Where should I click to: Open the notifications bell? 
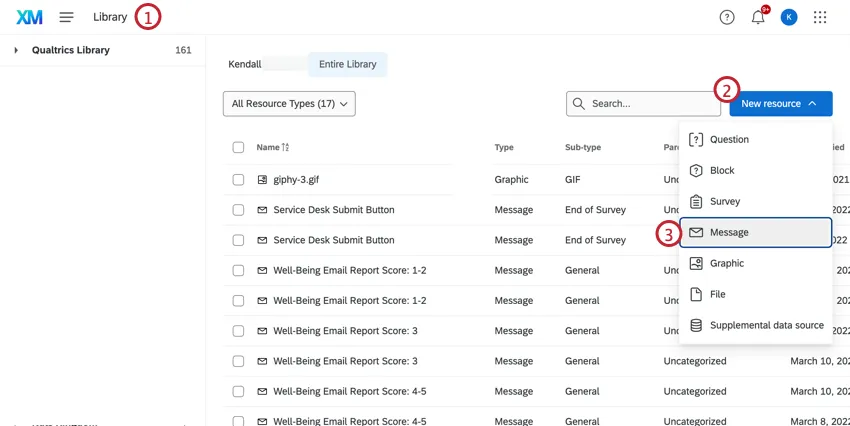click(758, 17)
